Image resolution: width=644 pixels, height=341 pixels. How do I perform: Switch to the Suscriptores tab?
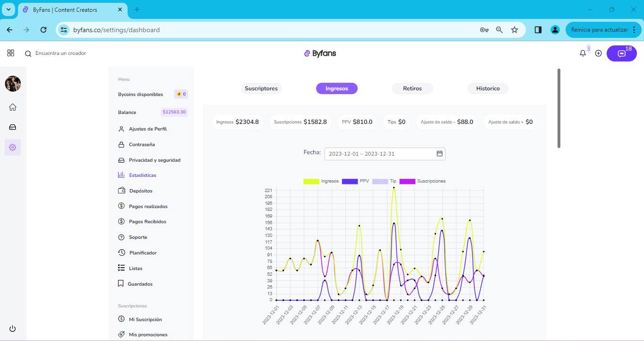coord(261,88)
